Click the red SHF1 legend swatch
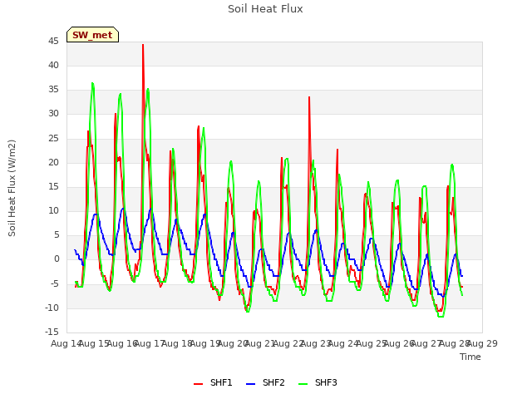This screenshot has height=399, width=532. (198, 384)
